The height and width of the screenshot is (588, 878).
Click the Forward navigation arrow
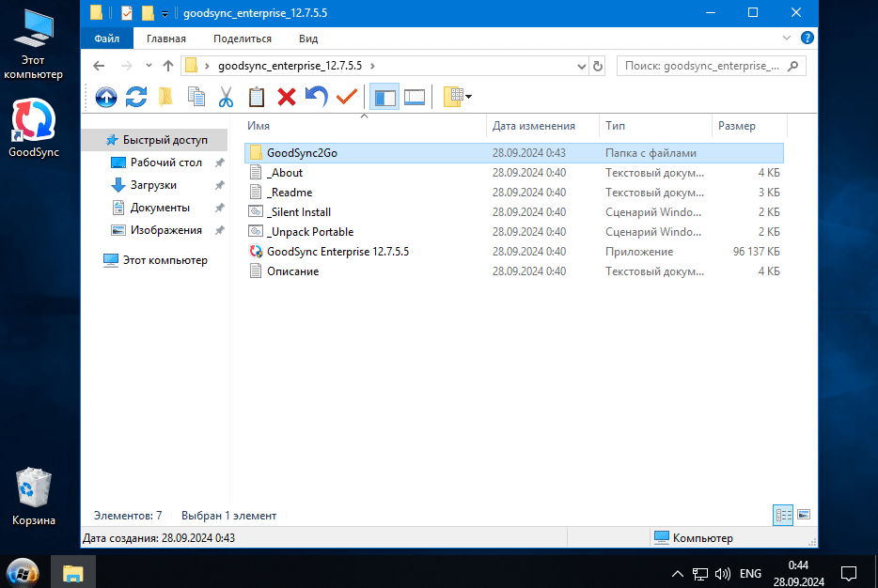point(127,66)
